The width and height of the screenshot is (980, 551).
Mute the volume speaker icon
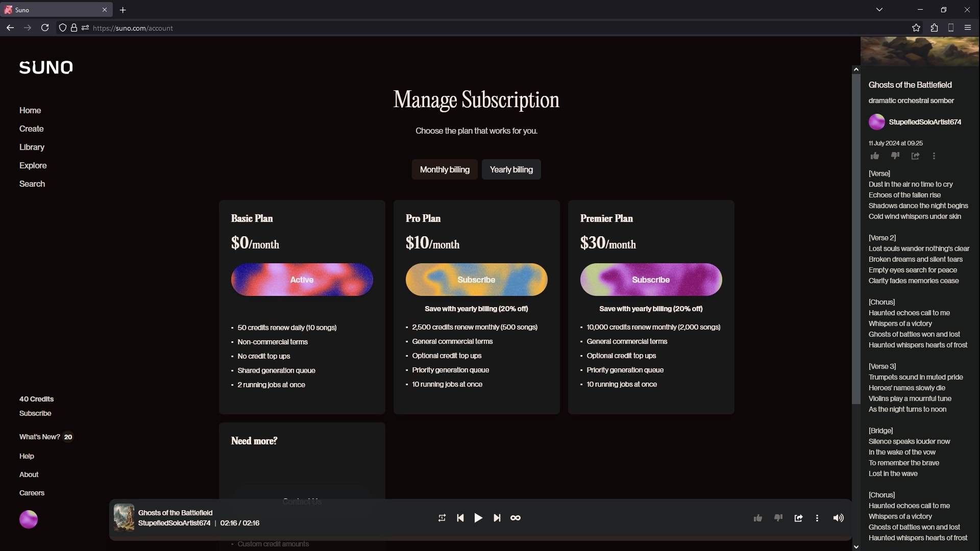click(838, 518)
